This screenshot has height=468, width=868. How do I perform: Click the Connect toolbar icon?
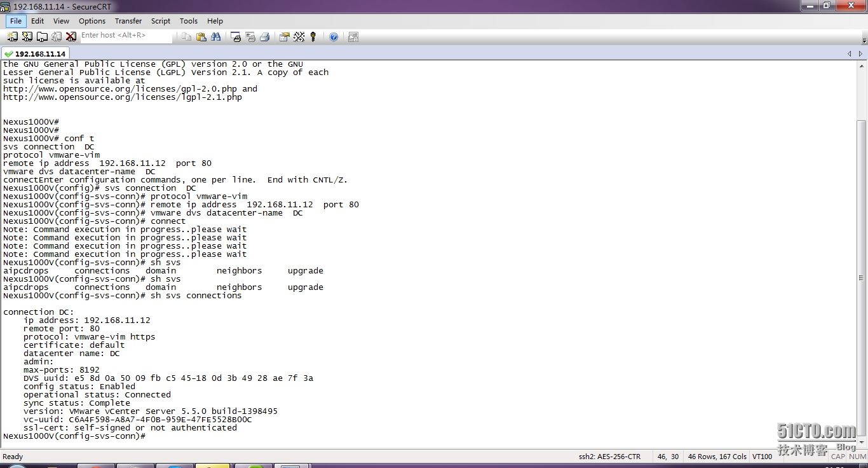coord(13,37)
